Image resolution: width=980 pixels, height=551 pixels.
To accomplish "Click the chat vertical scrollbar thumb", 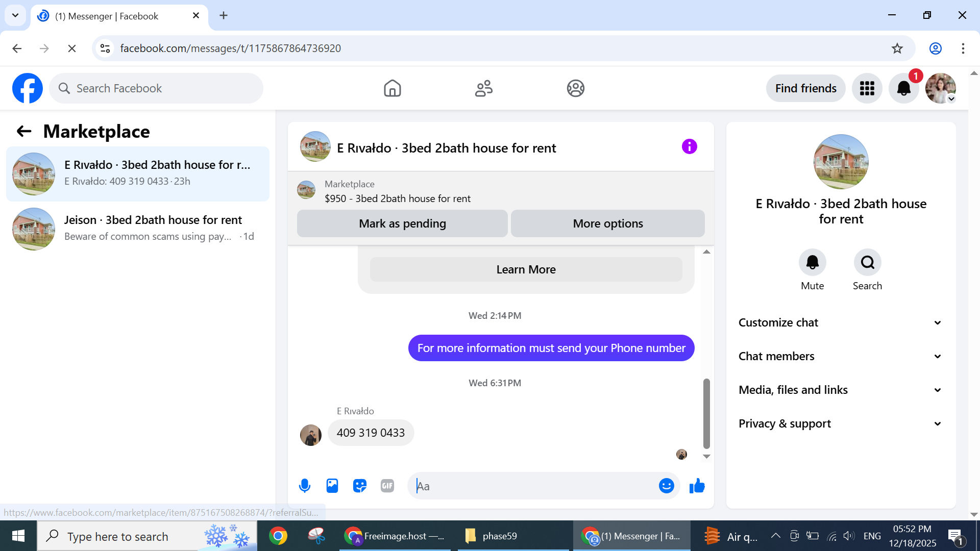I will point(706,413).
